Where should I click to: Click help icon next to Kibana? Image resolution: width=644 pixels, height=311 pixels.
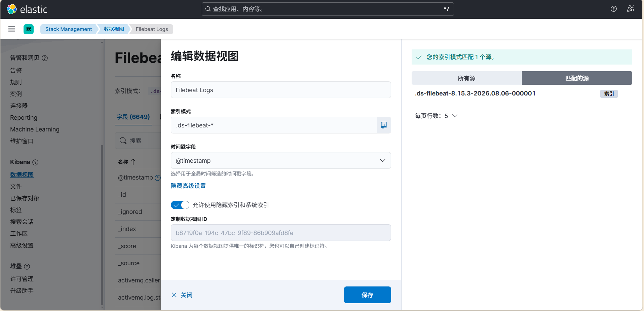pos(35,162)
